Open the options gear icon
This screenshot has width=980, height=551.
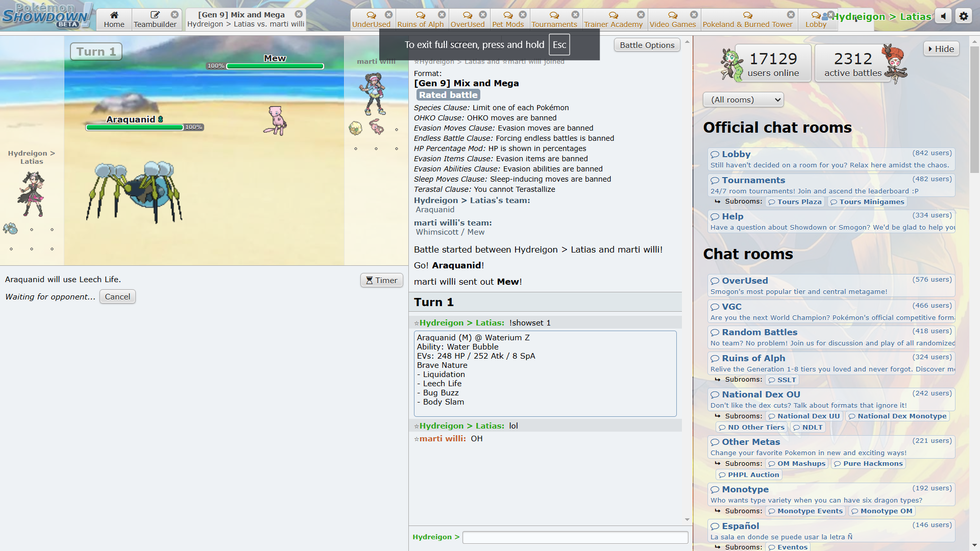pos(963,16)
